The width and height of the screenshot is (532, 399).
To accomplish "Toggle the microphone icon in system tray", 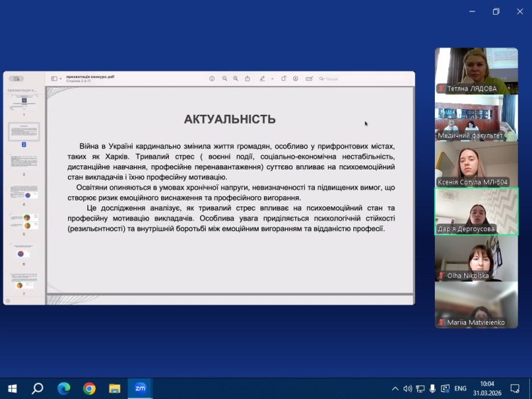I will click(433, 388).
